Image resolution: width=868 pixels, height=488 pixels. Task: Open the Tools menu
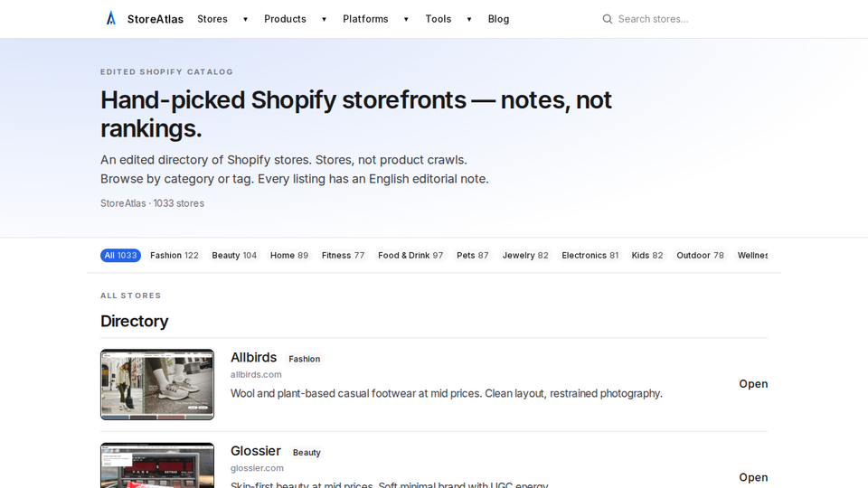click(x=438, y=19)
